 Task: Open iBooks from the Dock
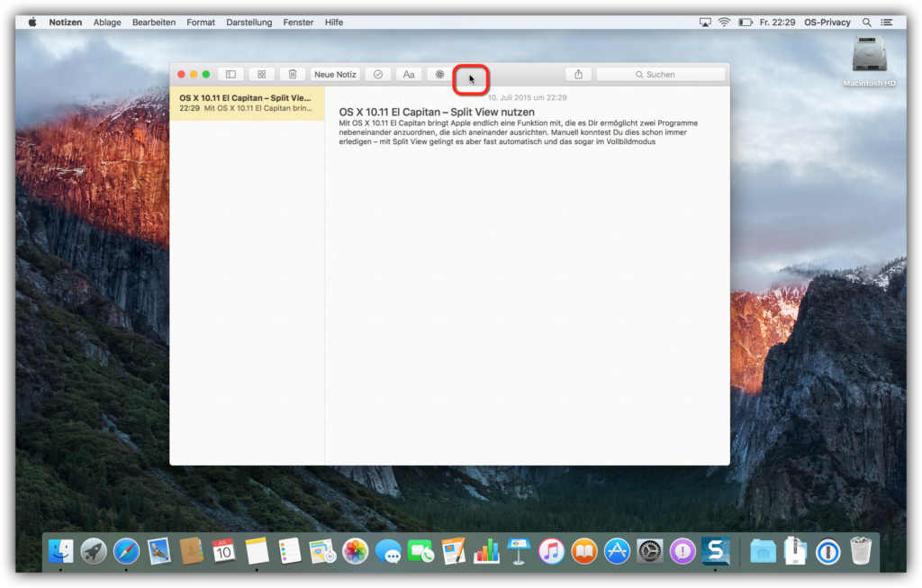pos(584,552)
